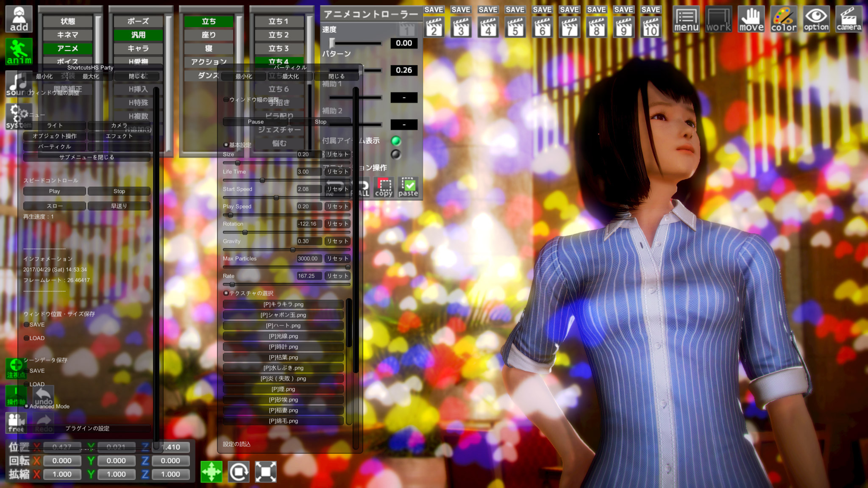Enable Advanced Mode option
The image size is (868, 488).
point(47,406)
